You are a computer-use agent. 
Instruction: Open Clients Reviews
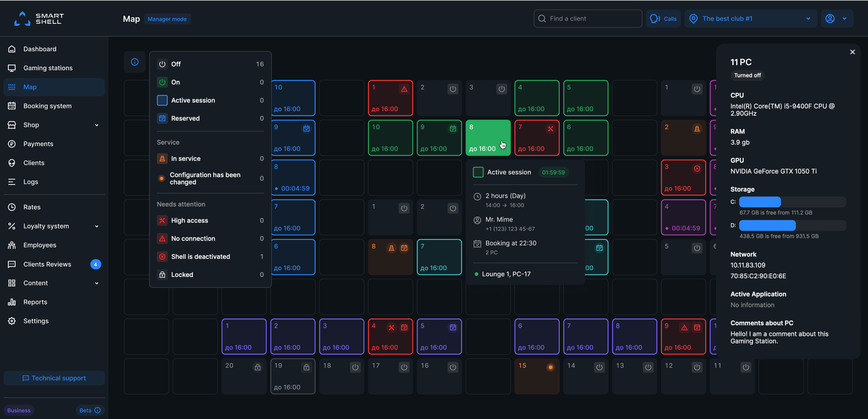(x=54, y=264)
